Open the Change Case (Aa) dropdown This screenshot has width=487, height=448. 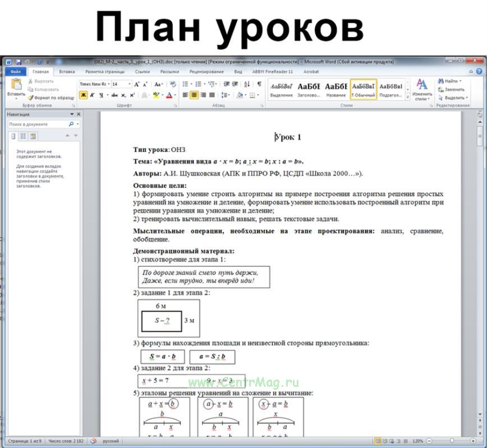click(x=158, y=84)
